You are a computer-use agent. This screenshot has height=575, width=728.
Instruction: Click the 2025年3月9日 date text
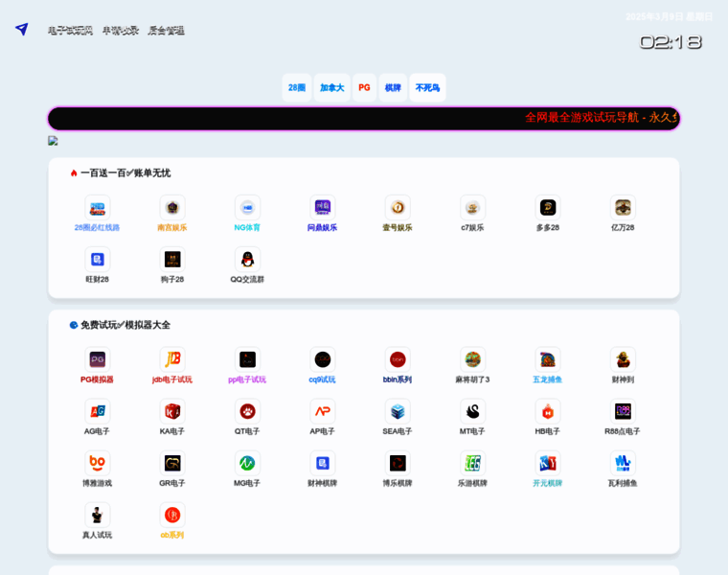coord(669,16)
